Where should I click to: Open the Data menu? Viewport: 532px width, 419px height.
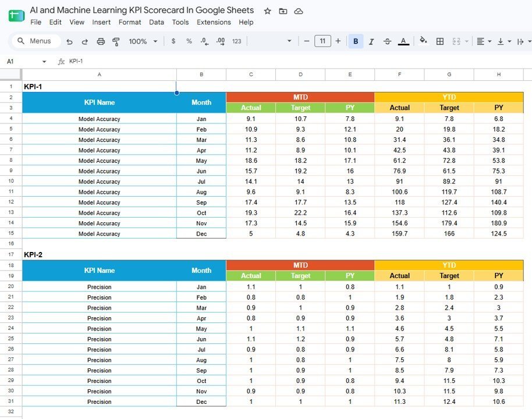pyautogui.click(x=157, y=22)
